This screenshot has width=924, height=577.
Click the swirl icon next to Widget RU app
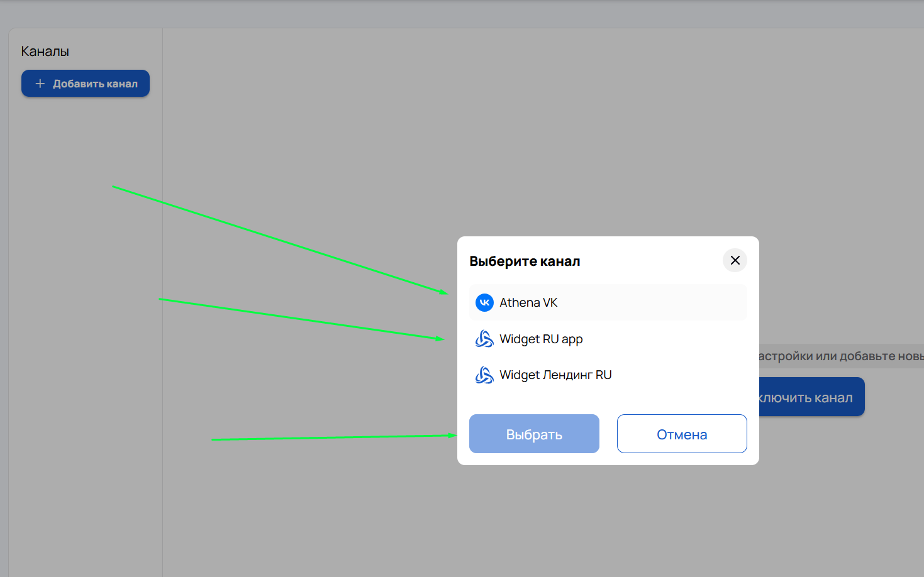tap(484, 339)
